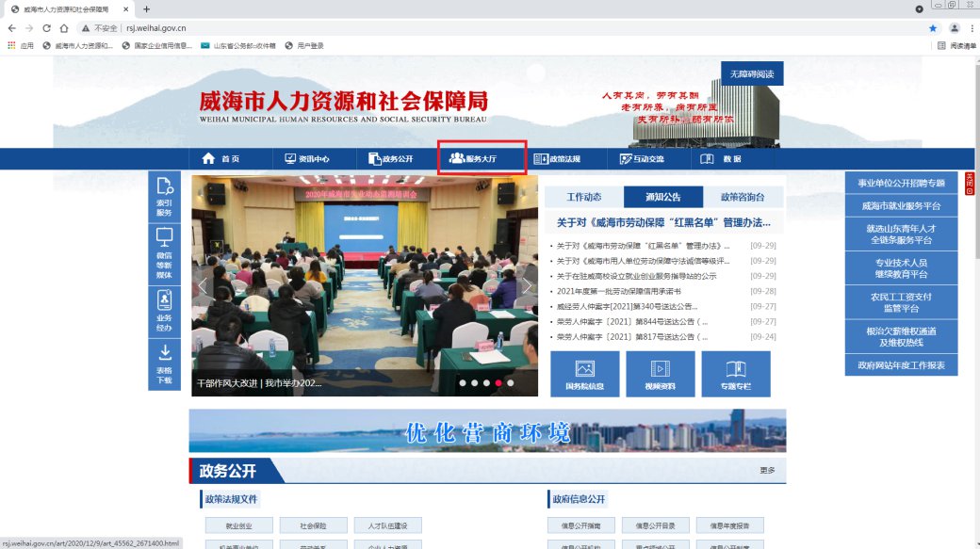Open the browser profile avatar icon
980x549 pixels.
[x=955, y=28]
